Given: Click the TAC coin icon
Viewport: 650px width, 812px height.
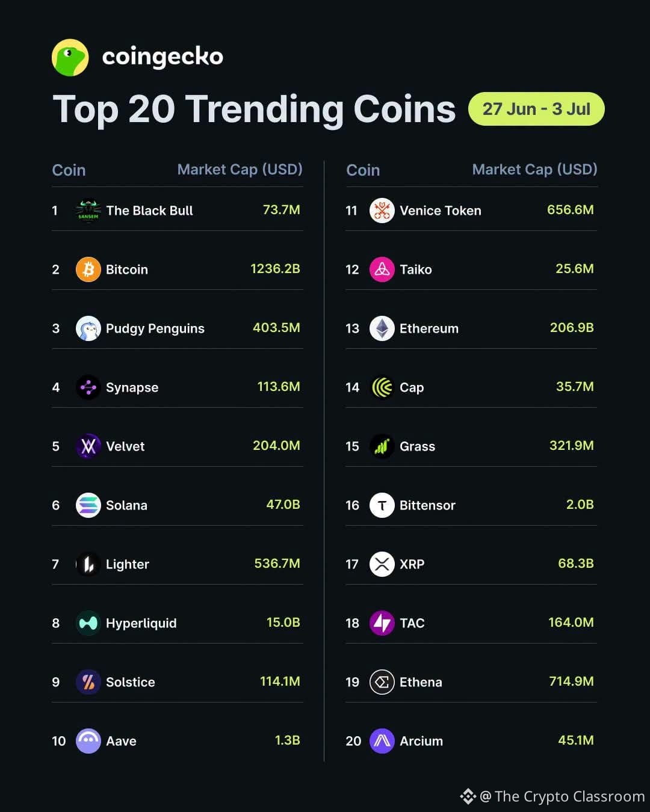Looking at the screenshot, I should point(382,623).
